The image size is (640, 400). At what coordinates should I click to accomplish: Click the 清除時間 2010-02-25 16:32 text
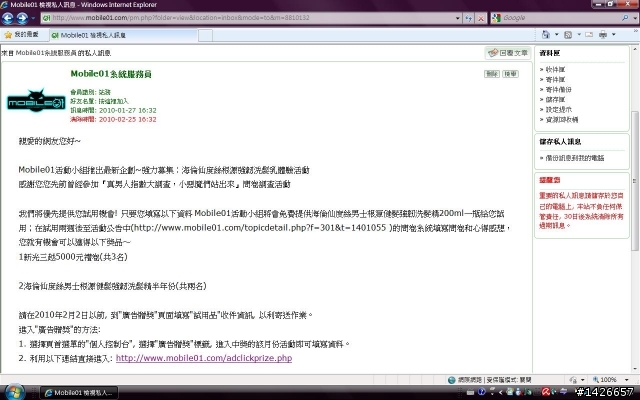click(113, 119)
